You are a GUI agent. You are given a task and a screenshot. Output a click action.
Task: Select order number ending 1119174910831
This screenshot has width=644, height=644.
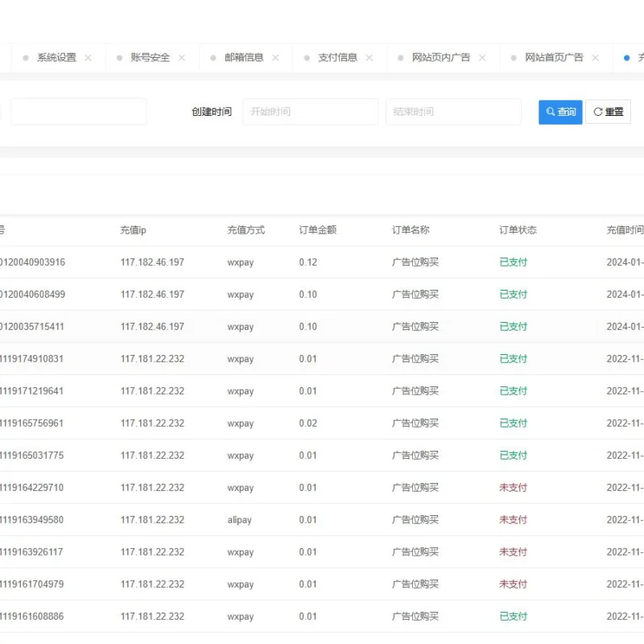[31, 358]
